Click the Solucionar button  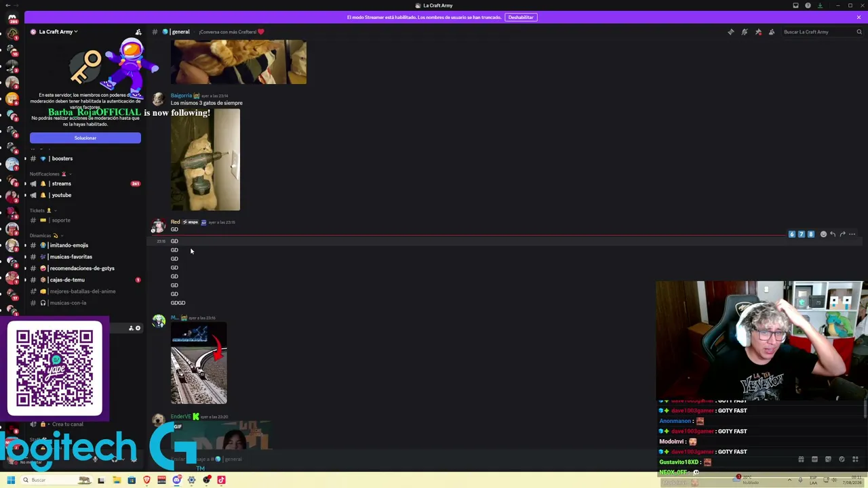85,138
